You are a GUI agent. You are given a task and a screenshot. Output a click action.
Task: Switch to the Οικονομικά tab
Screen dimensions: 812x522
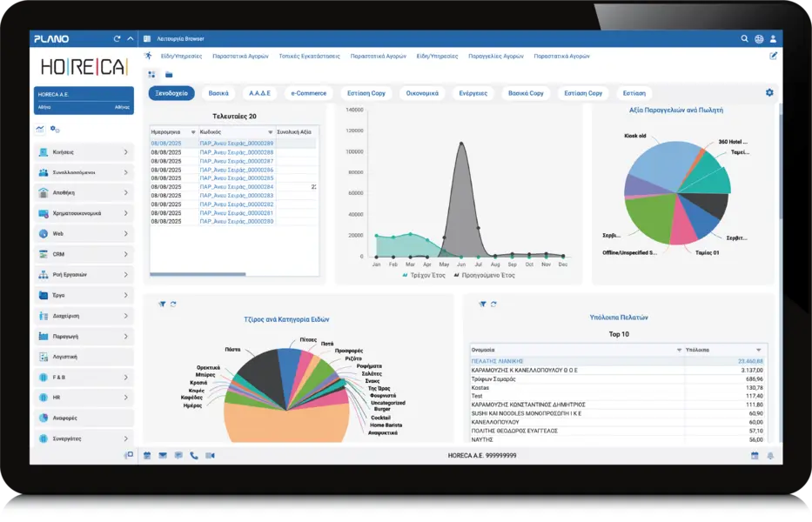pyautogui.click(x=422, y=93)
